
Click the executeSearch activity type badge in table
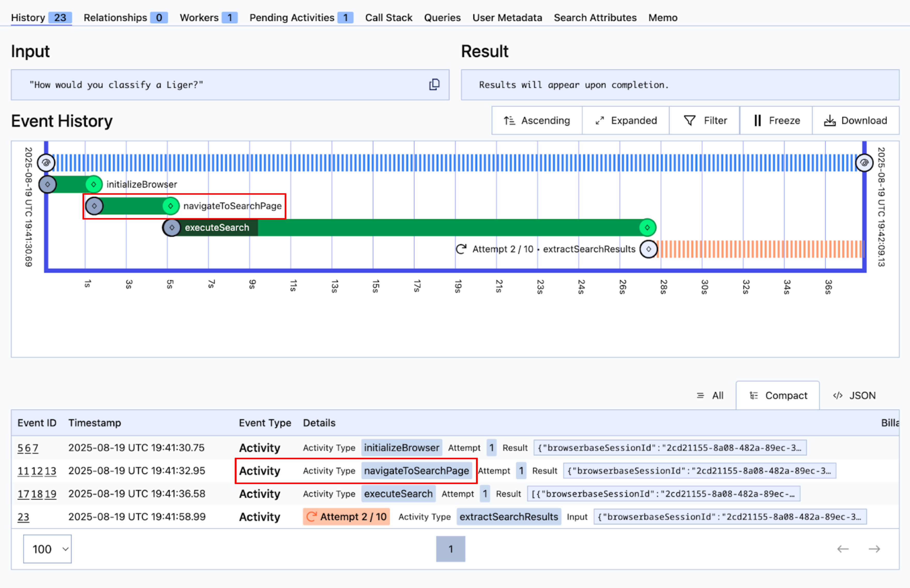click(x=398, y=494)
